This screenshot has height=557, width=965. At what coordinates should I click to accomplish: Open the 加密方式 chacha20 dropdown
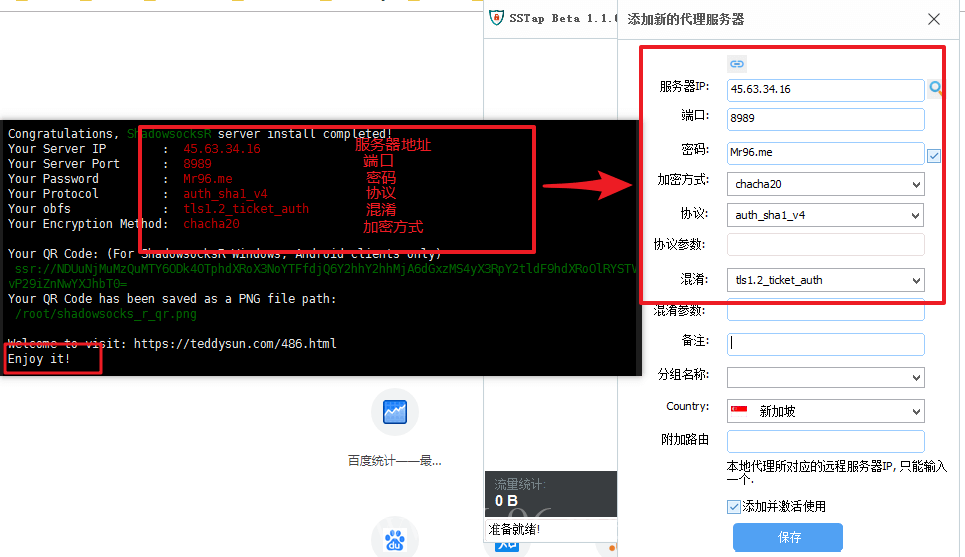coord(825,184)
